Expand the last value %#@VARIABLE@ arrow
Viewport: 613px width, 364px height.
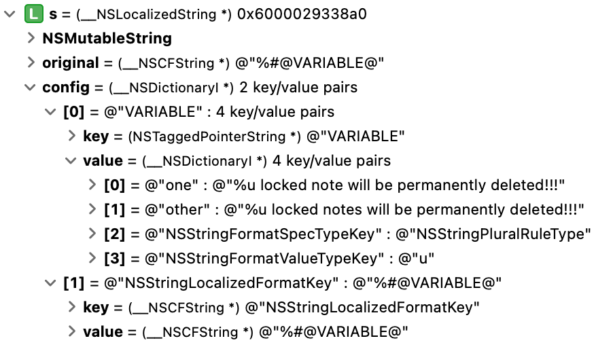coord(71,331)
